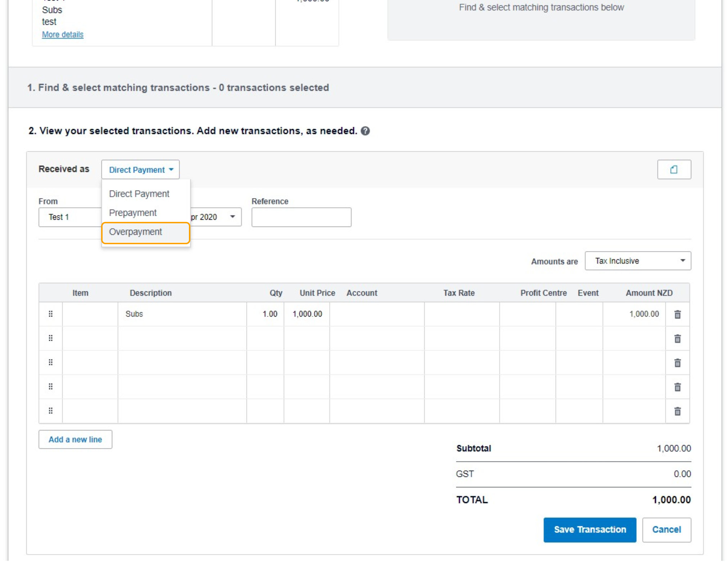Open the Direct Payment dropdown

pos(140,170)
